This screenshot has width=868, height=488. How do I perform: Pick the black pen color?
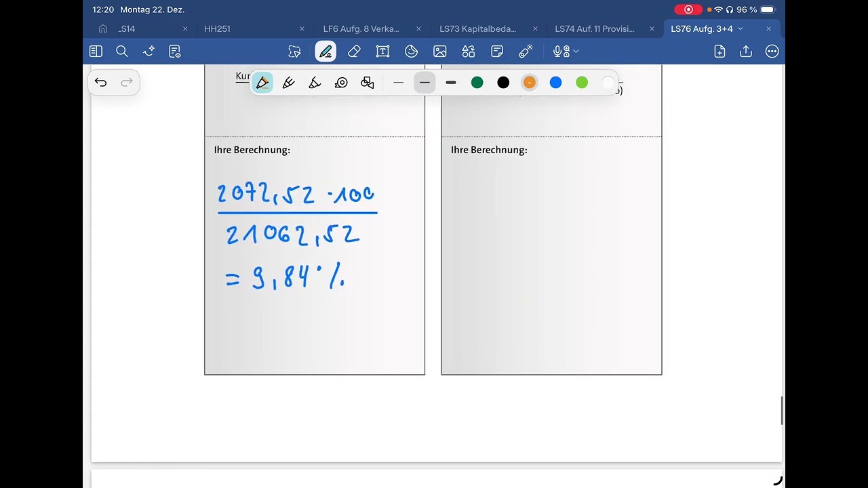[503, 83]
